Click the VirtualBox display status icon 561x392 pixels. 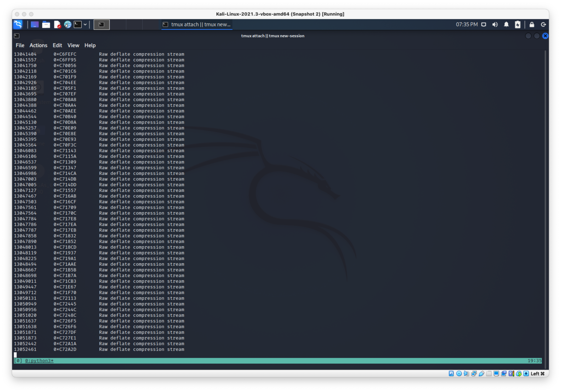click(x=496, y=373)
